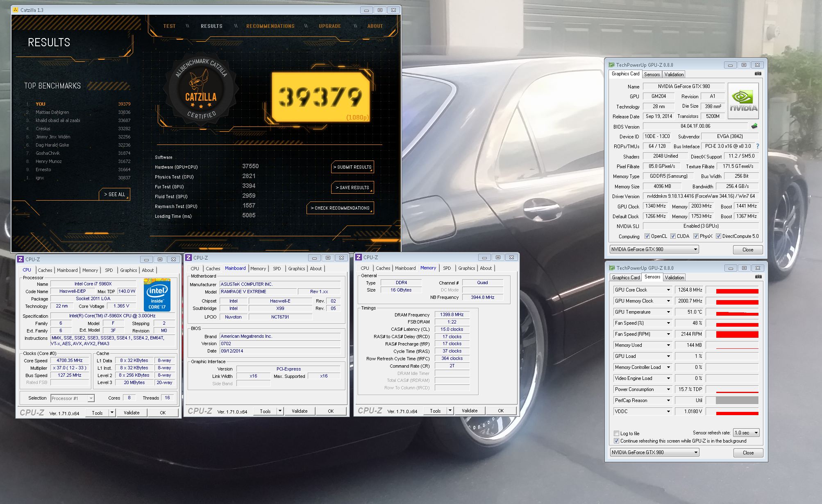This screenshot has height=504, width=822.
Task: Open Processor #1 selection dropdown
Action: 73,398
